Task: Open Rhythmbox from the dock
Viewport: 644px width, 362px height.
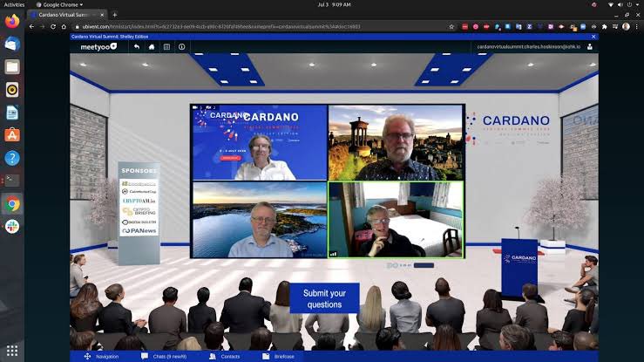Action: pos(12,90)
